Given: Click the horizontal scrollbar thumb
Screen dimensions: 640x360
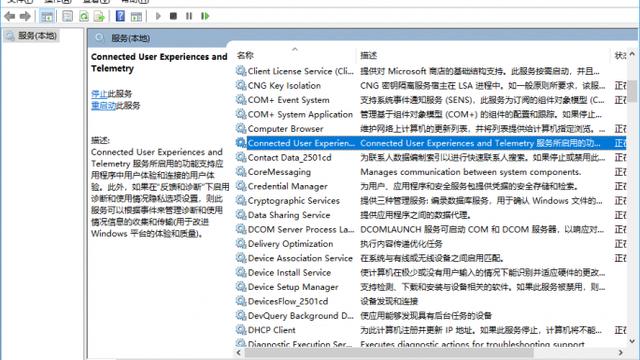Looking at the screenshot, I should point(389,352).
